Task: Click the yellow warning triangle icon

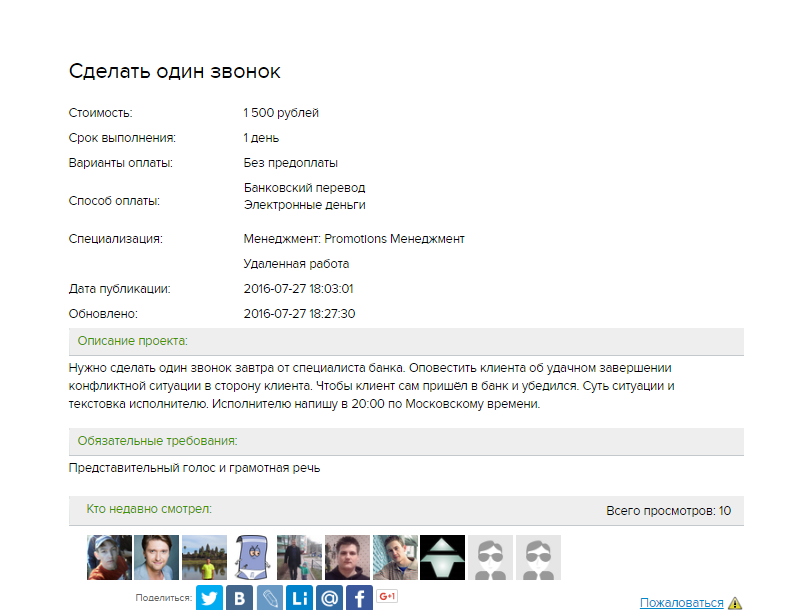Action: click(735, 603)
